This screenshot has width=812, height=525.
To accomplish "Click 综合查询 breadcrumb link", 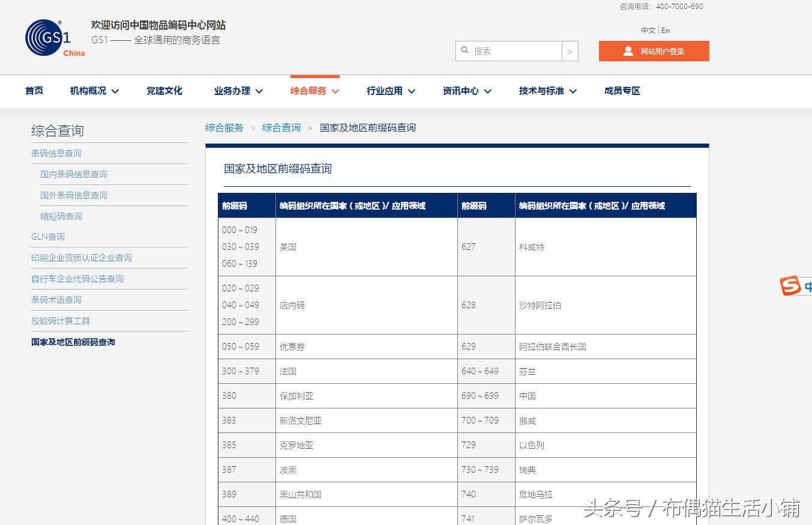I will (x=281, y=127).
